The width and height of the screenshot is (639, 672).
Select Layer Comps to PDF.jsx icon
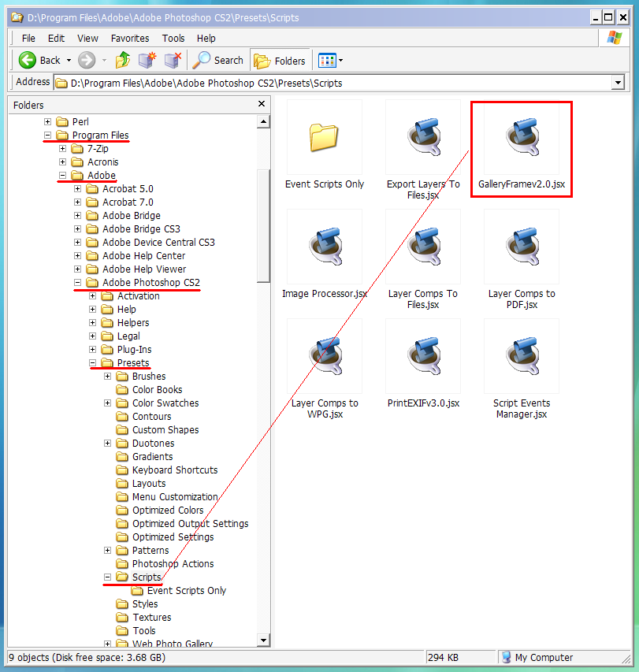(x=522, y=247)
